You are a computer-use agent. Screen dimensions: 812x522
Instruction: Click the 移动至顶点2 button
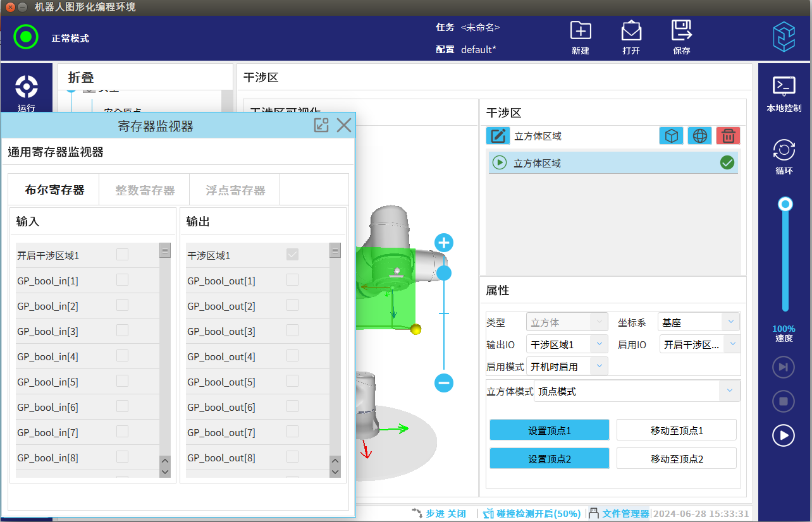click(676, 459)
